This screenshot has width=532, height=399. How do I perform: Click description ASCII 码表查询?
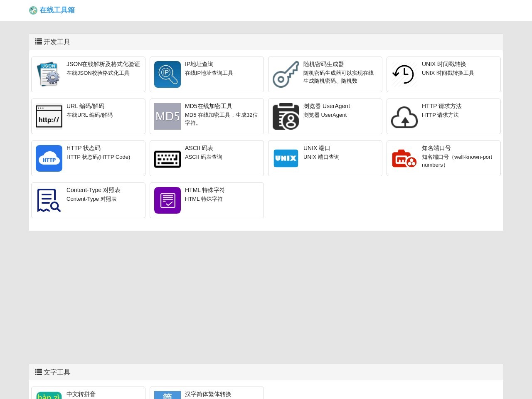[x=204, y=157]
